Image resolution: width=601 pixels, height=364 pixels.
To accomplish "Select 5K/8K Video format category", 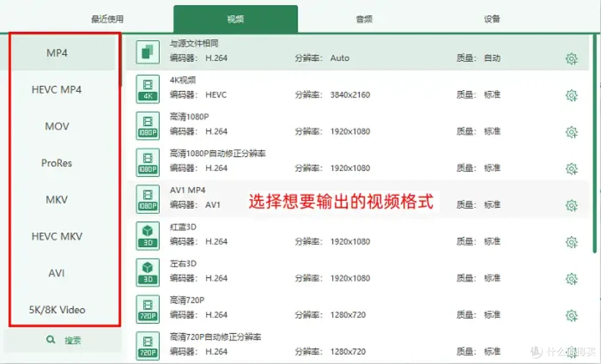I will coord(57,309).
